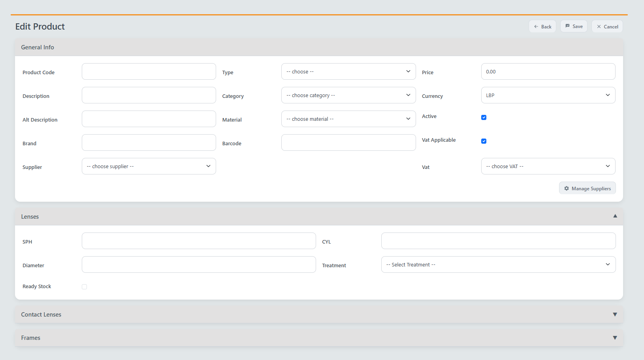The height and width of the screenshot is (360, 644).
Task: Open the choose material dropdown
Action: pyautogui.click(x=348, y=119)
